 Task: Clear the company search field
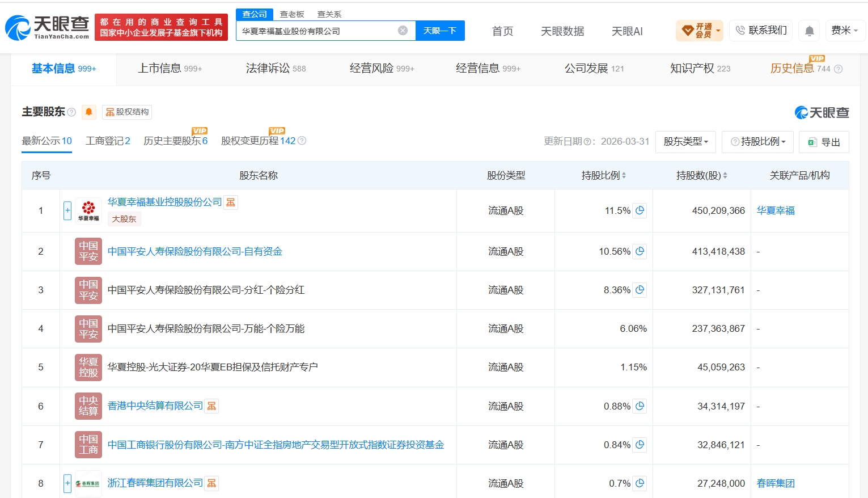click(403, 31)
